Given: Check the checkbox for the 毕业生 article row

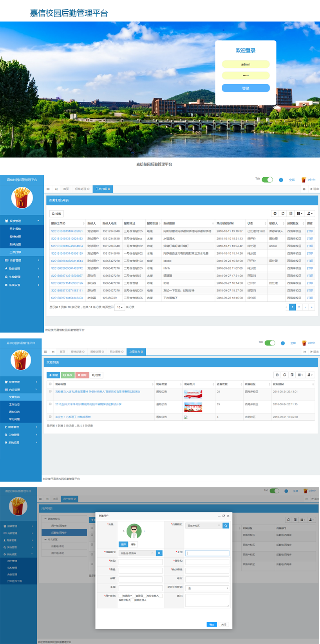Looking at the screenshot, I should pos(50,416).
